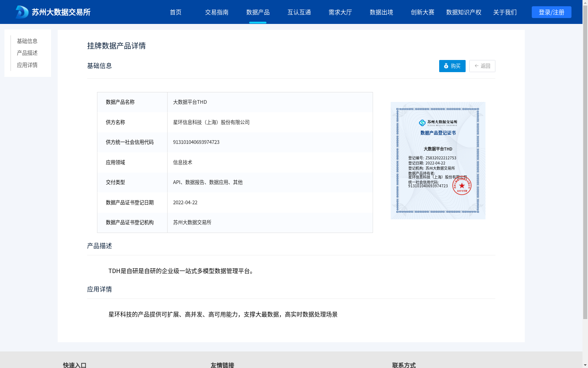Click the 返回 back button
This screenshot has height=368, width=588.
coord(482,66)
